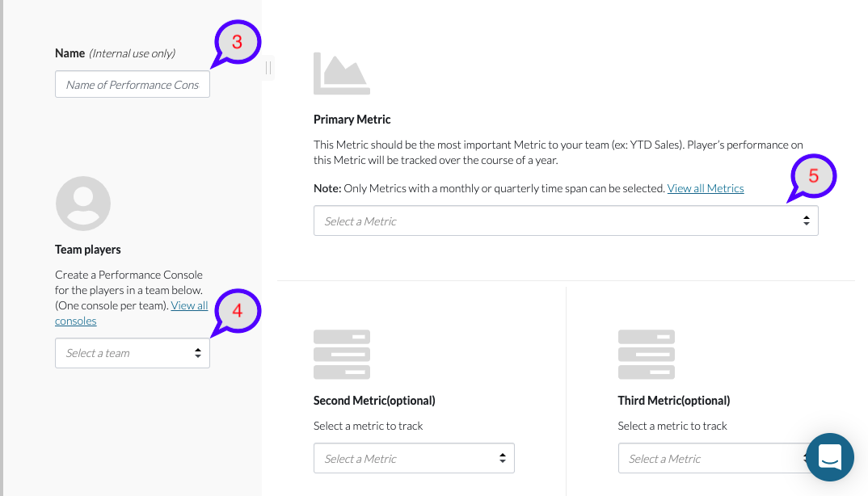This screenshot has width=868, height=496.
Task: Click the Team players avatar icon
Action: [83, 204]
